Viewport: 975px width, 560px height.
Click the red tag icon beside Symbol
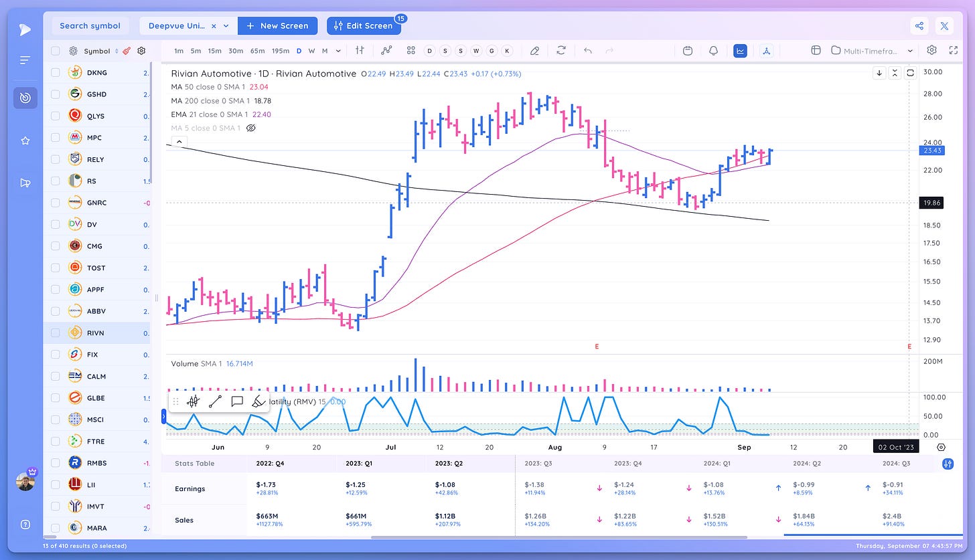click(x=126, y=51)
